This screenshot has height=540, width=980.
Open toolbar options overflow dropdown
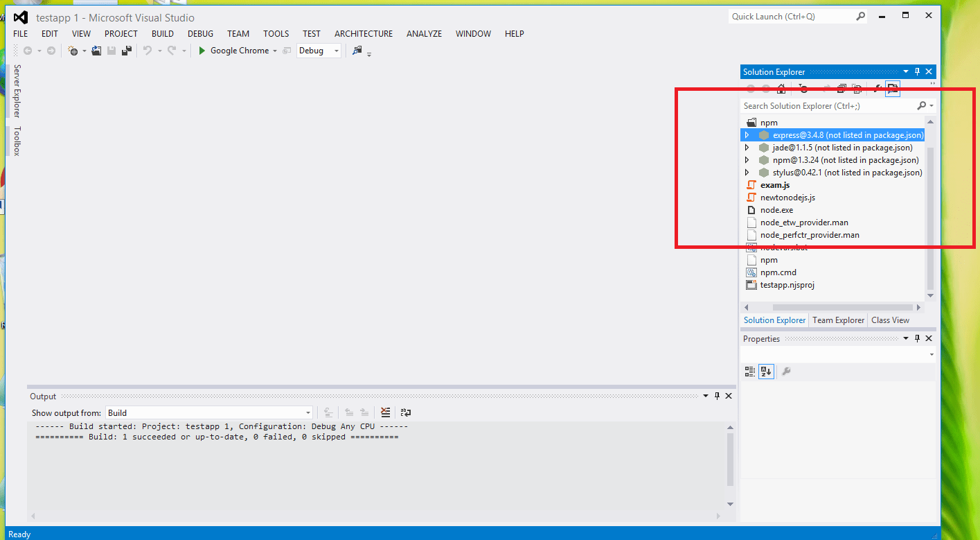[369, 53]
